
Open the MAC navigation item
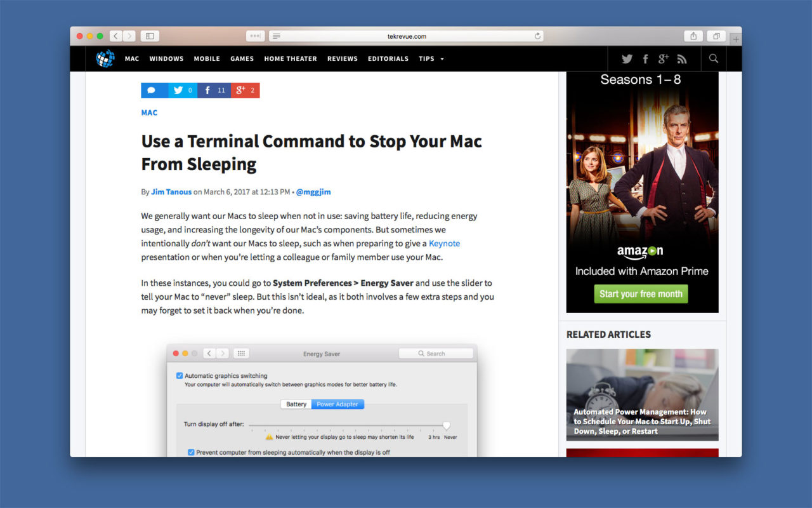point(132,58)
